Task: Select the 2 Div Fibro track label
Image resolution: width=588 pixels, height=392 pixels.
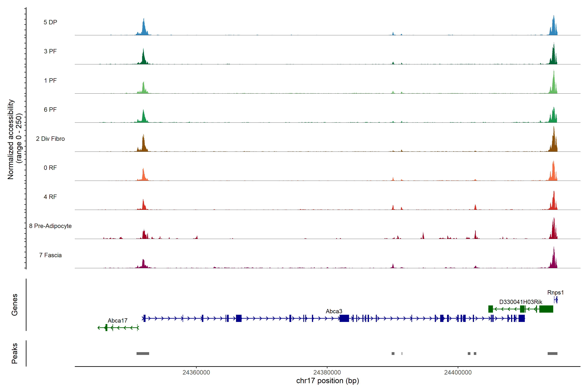Action: coord(50,139)
